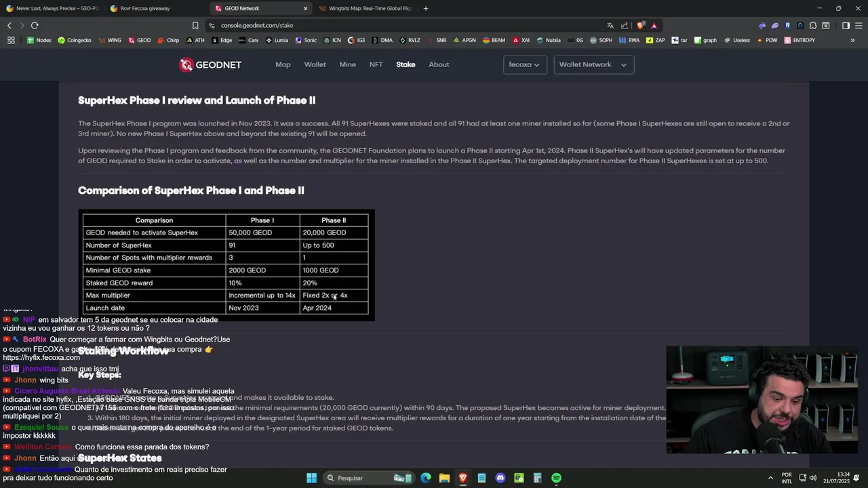The width and height of the screenshot is (868, 488).
Task: Open the About page
Action: coord(439,64)
